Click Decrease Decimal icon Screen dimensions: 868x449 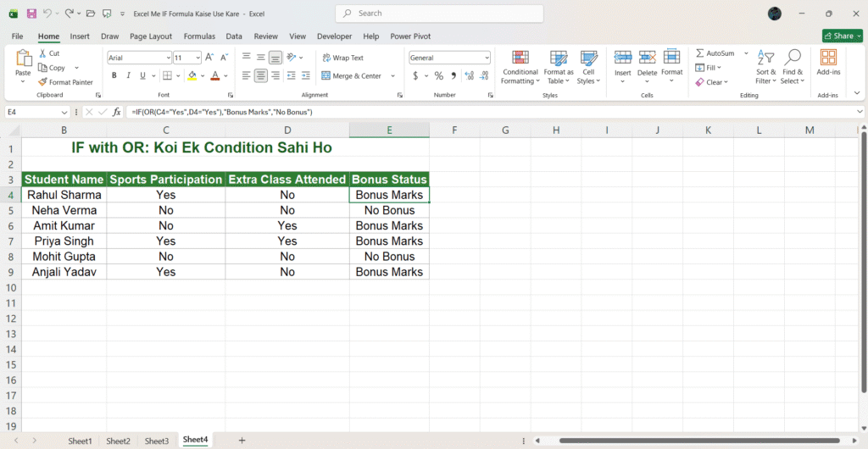[484, 75]
